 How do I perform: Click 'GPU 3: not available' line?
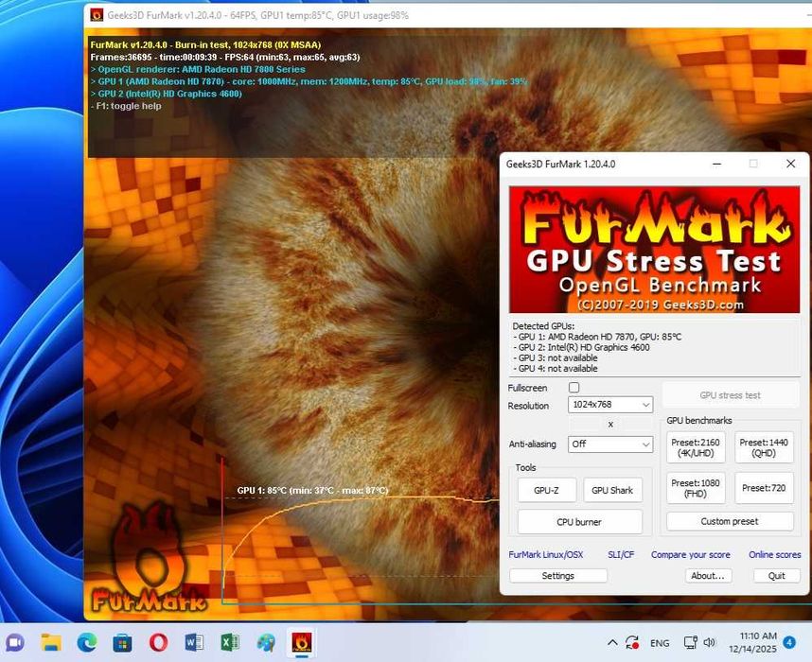[556, 358]
